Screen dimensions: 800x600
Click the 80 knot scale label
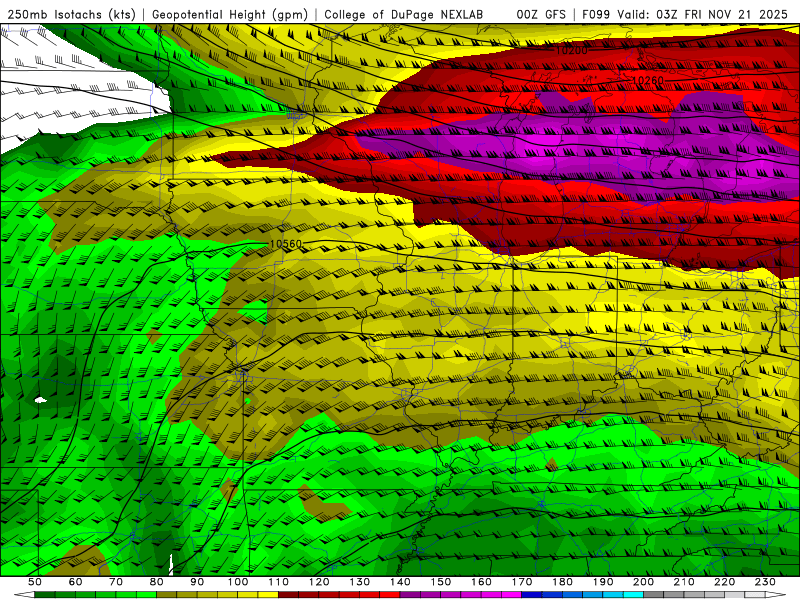click(x=157, y=582)
